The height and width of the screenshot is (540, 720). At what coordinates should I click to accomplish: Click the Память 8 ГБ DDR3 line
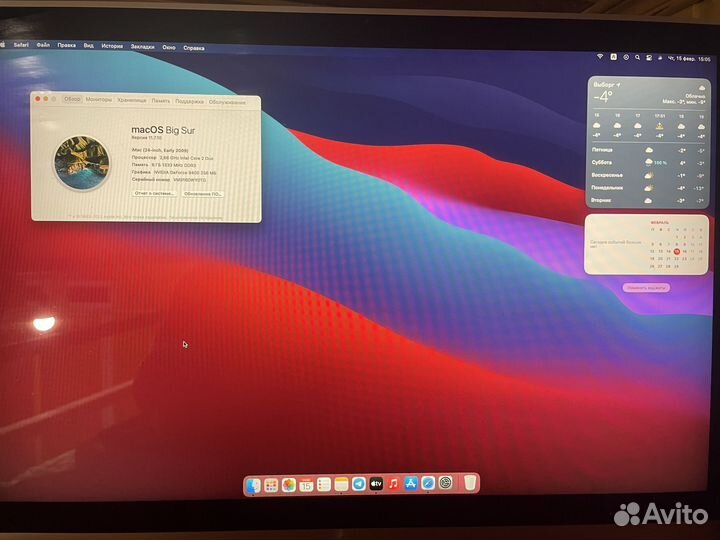164,165
